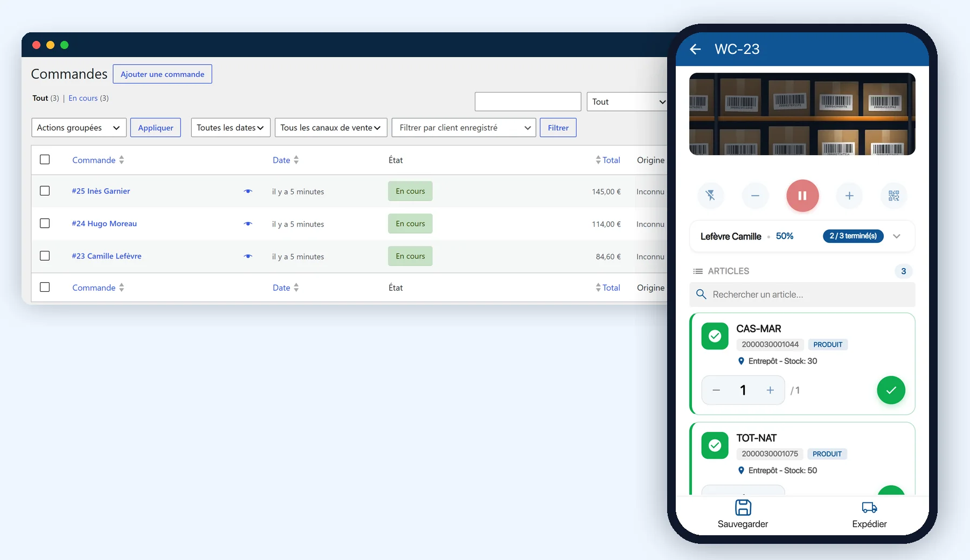Decrease CAS-MAR quantity with minus
The image size is (970, 560).
(x=716, y=390)
